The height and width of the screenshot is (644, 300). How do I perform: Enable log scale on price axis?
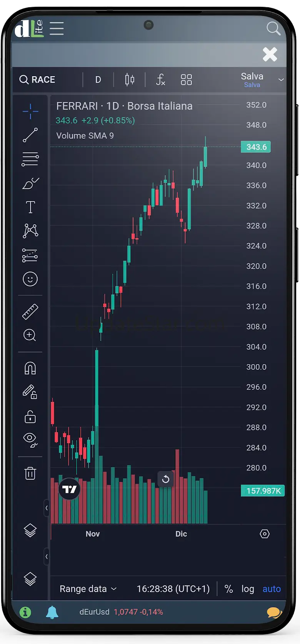tap(248, 589)
